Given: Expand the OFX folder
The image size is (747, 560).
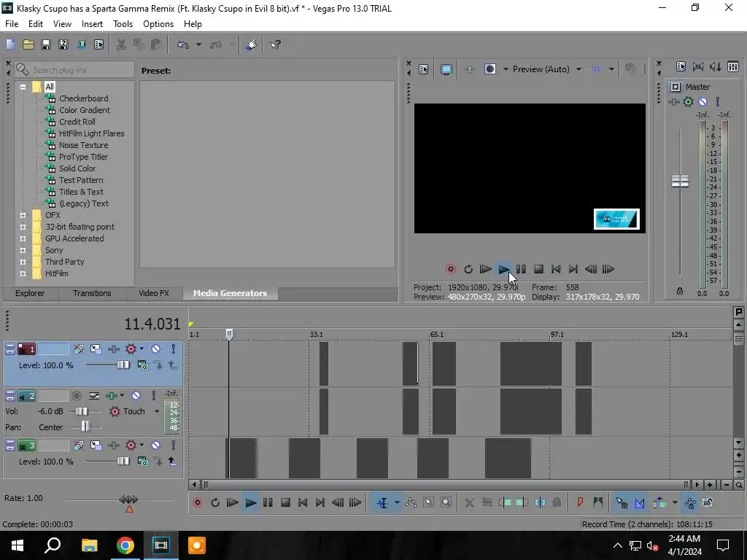Looking at the screenshot, I should tap(23, 215).
